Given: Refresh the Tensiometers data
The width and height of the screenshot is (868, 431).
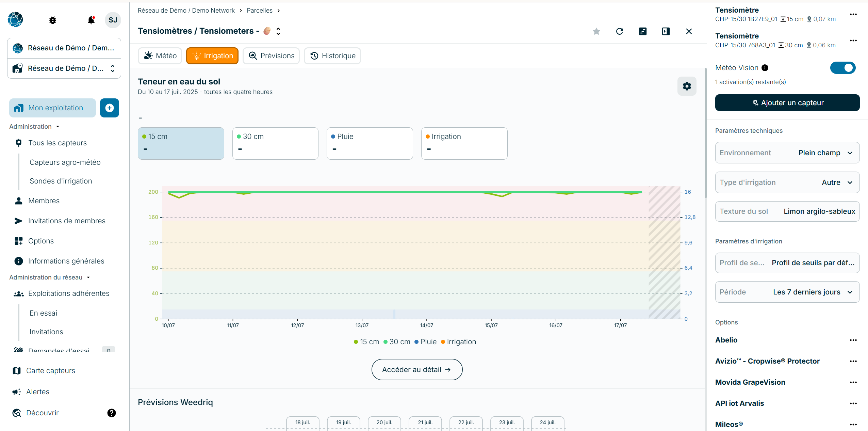Looking at the screenshot, I should click(x=620, y=31).
